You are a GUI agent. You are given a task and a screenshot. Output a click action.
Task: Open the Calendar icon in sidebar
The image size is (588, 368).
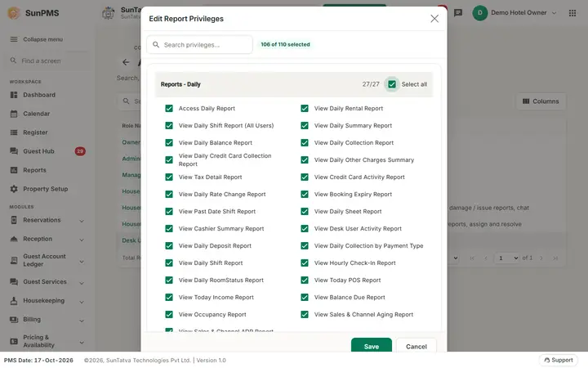pyautogui.click(x=14, y=114)
